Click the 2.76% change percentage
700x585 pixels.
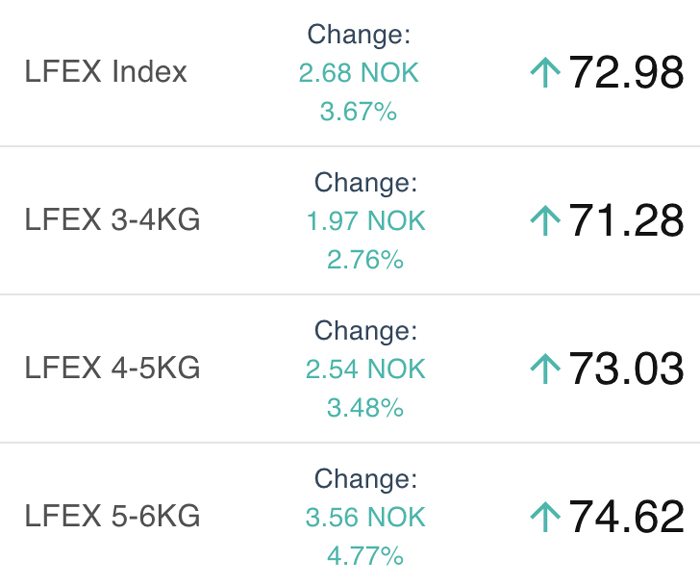pos(365,260)
